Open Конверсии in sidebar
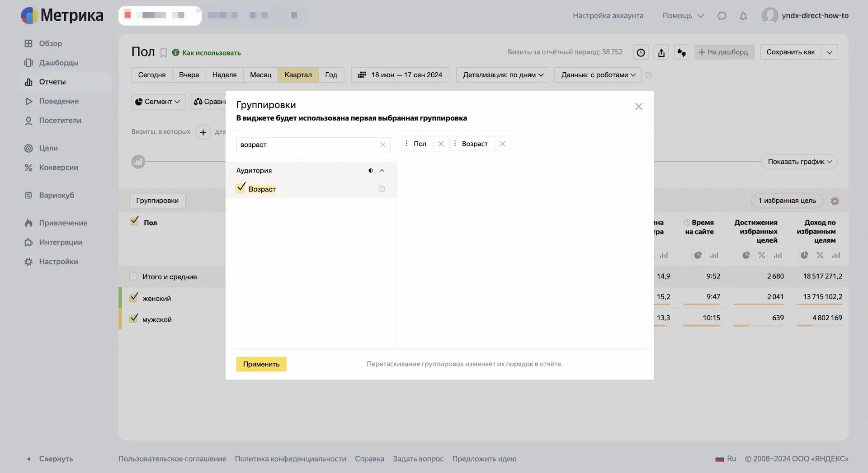Screen dimensions: 868x473 (58, 168)
